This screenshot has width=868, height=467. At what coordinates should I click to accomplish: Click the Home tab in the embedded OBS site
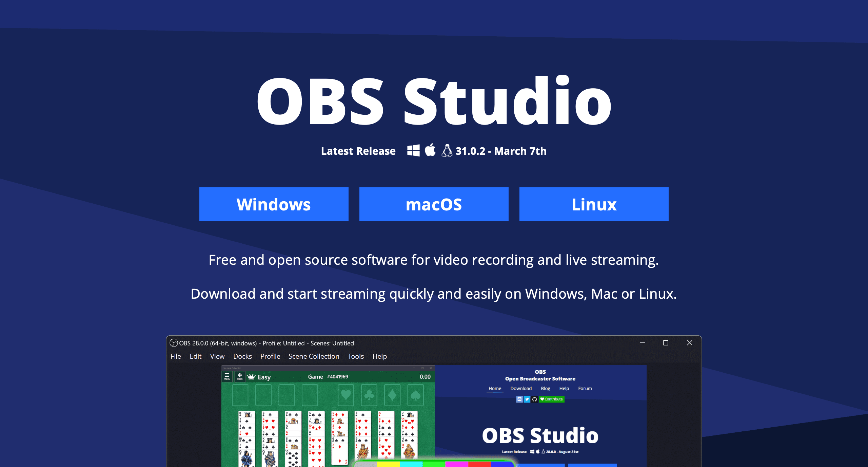click(x=495, y=389)
